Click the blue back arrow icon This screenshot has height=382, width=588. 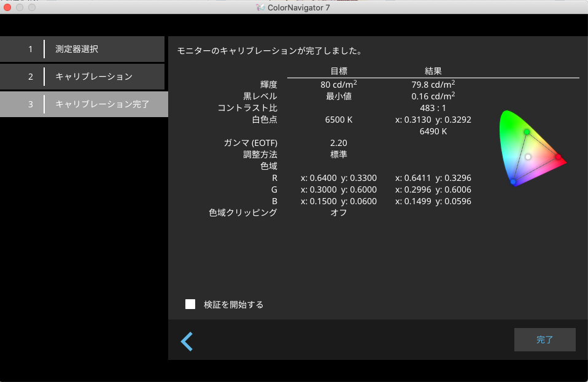(x=187, y=341)
